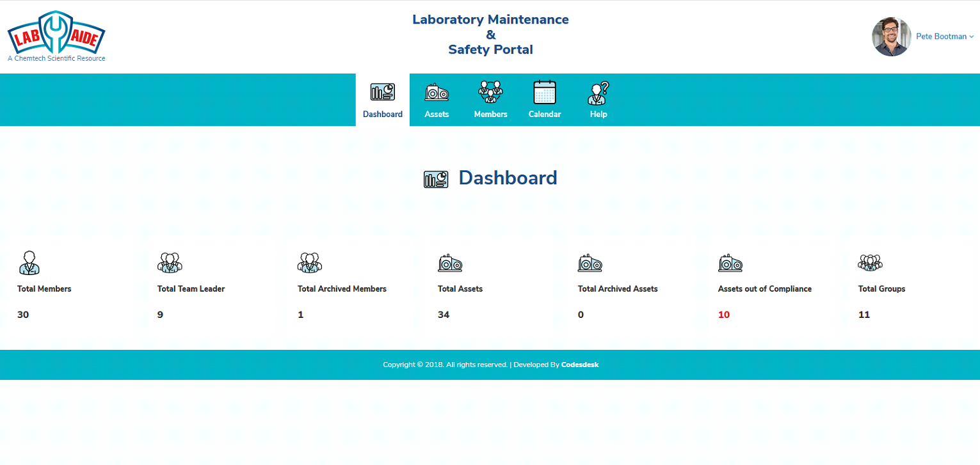The width and height of the screenshot is (980, 465).
Task: Click the Assets out of Compliance icon
Action: pyautogui.click(x=730, y=263)
